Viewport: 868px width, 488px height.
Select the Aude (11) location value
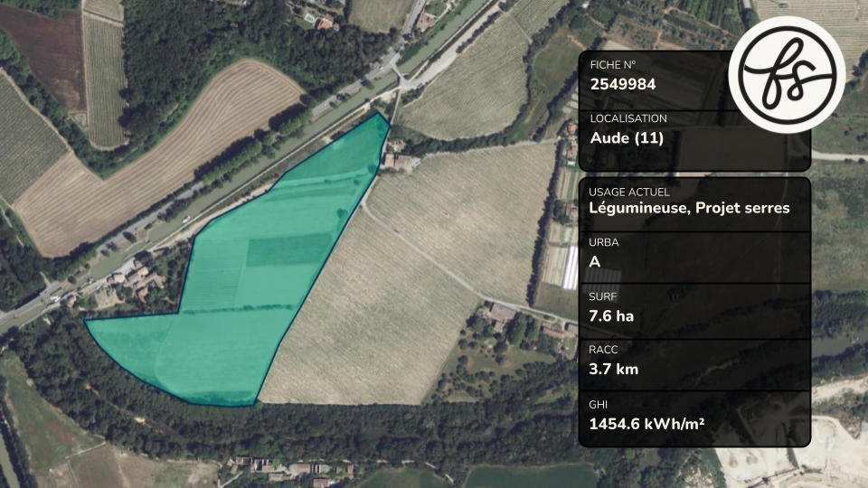pos(627,137)
